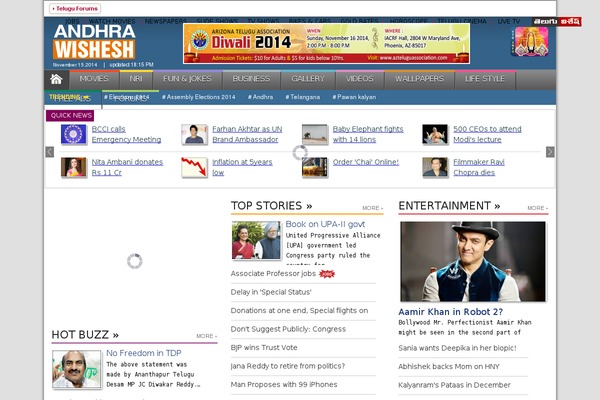Read Baby Elephant fights with 14 lions
Image resolution: width=600 pixels, height=400 pixels.
tap(368, 134)
